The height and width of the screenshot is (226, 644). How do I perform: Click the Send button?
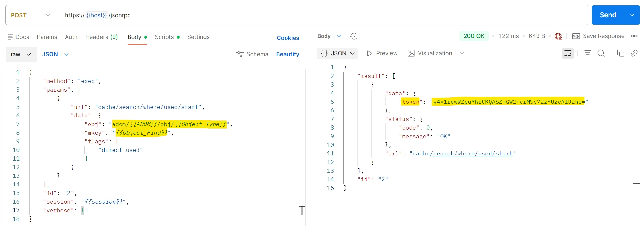pos(608,15)
